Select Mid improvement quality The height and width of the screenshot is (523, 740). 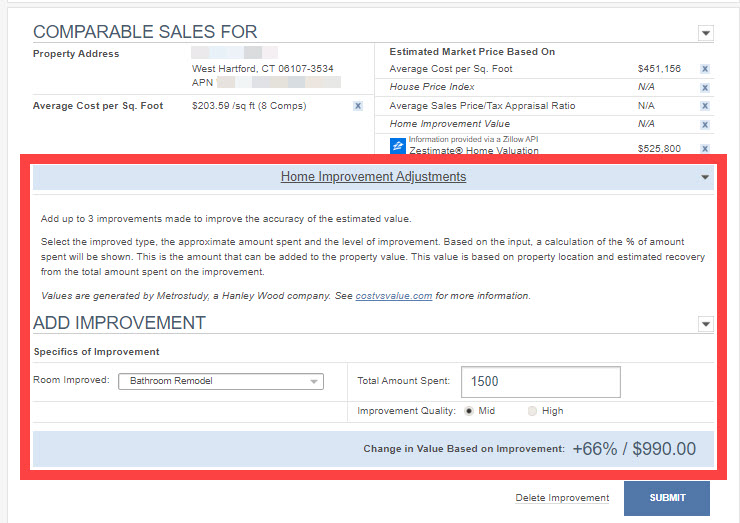[468, 411]
